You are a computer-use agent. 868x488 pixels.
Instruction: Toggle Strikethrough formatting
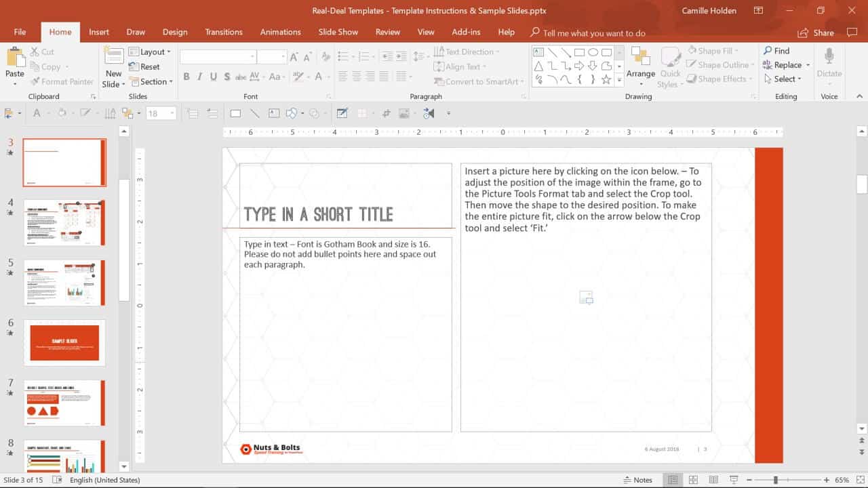point(241,77)
